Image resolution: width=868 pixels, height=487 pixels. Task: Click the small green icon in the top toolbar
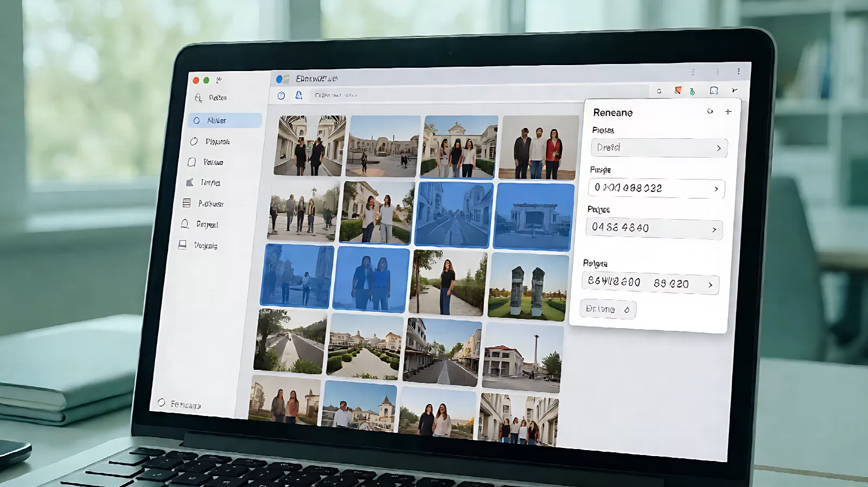click(x=692, y=91)
